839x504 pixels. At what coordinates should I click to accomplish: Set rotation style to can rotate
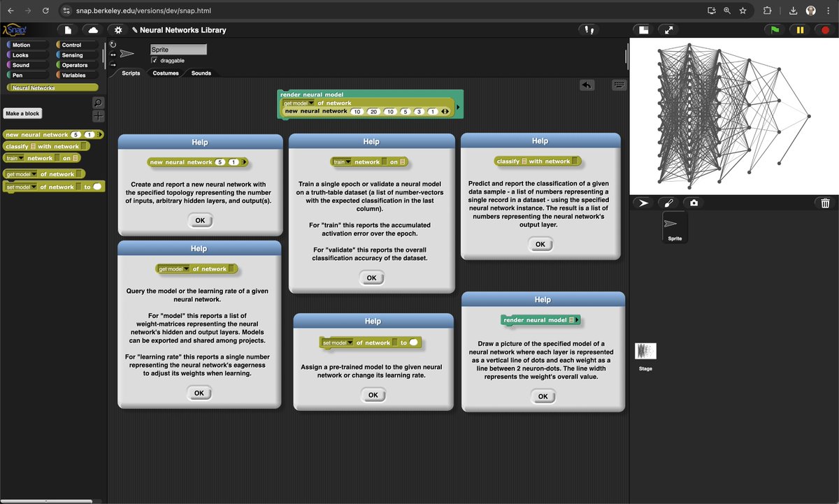click(113, 44)
